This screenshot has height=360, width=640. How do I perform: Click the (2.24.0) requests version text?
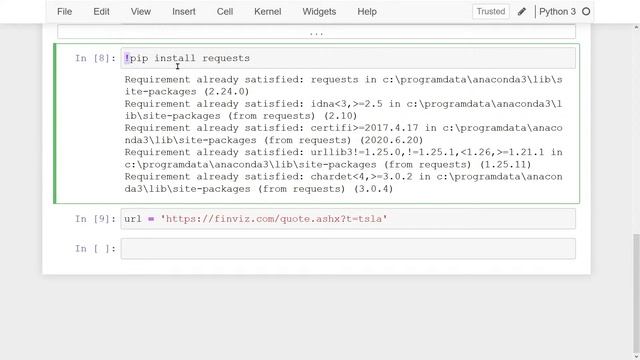click(226, 91)
